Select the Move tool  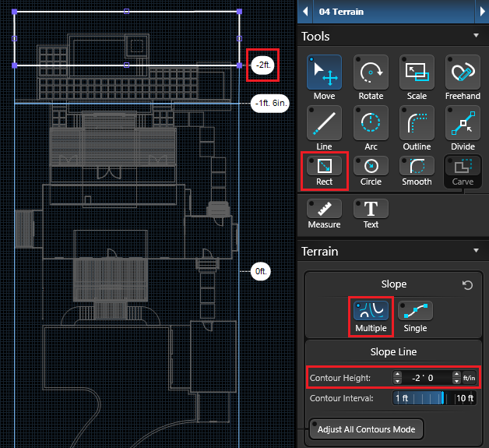324,72
